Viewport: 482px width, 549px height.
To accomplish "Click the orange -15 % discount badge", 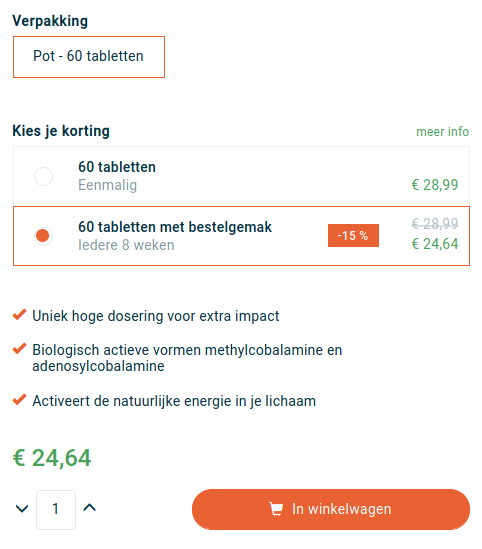I will coord(353,236).
